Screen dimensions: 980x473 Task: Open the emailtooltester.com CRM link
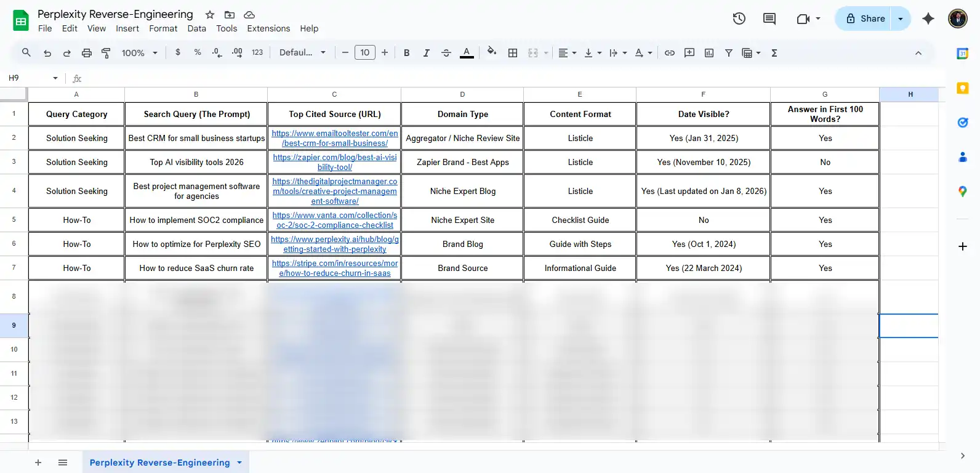[335, 138]
